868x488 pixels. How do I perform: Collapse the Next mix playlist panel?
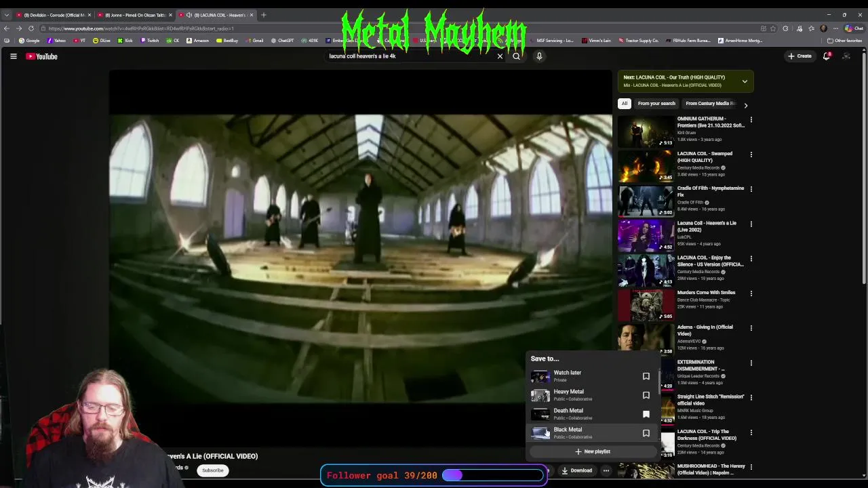[745, 81]
